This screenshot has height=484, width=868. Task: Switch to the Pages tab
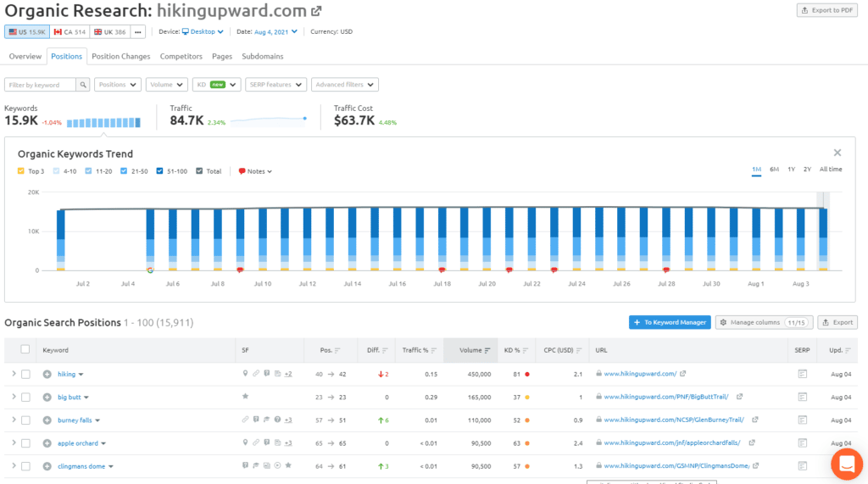(222, 57)
